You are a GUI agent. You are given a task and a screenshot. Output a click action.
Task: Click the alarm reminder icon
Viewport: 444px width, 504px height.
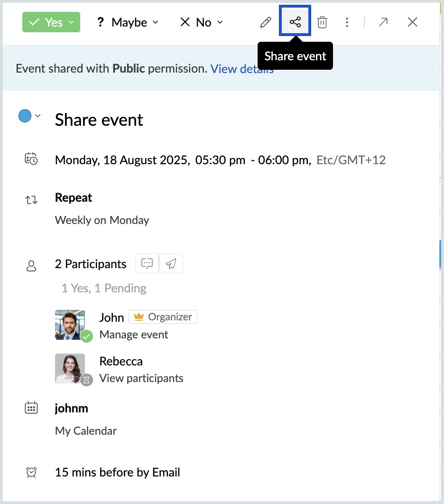[31, 472]
